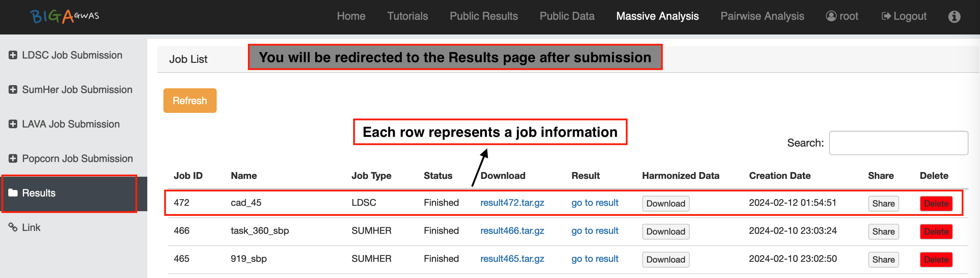Download harmonized data for job 465
This screenshot has width=980, height=278.
pos(665,259)
